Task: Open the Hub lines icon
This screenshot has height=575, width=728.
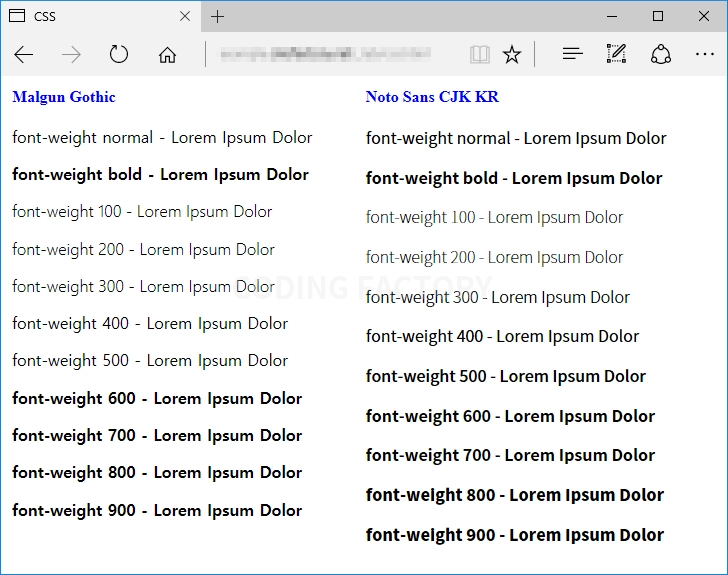Action: click(x=572, y=54)
